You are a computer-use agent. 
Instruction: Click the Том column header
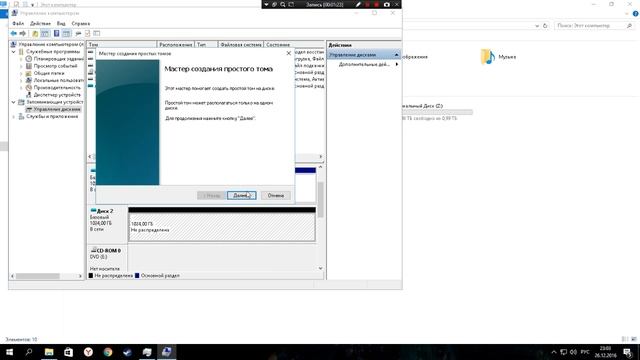click(x=122, y=44)
